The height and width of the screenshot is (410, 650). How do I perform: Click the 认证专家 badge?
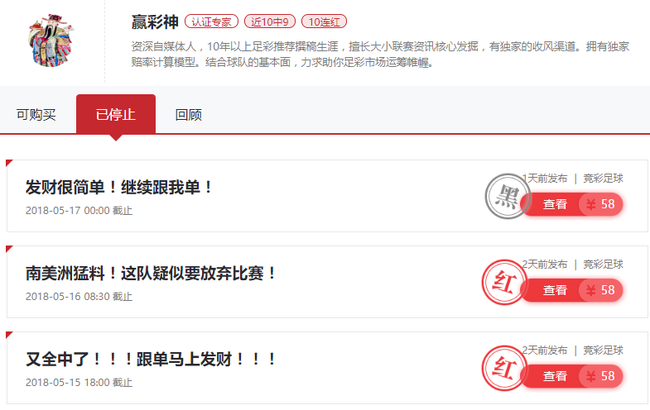[x=211, y=22]
